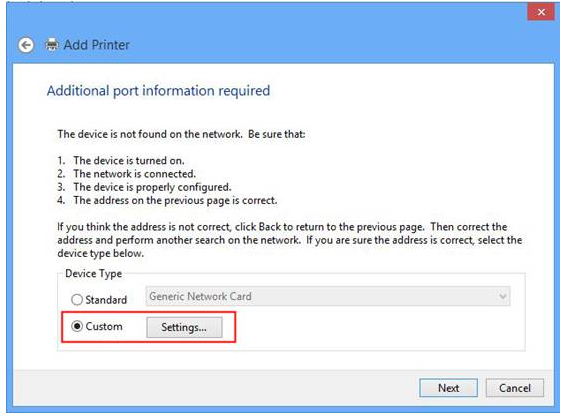Click the Custom option label text
This screenshot has width=569, height=416.
(104, 326)
